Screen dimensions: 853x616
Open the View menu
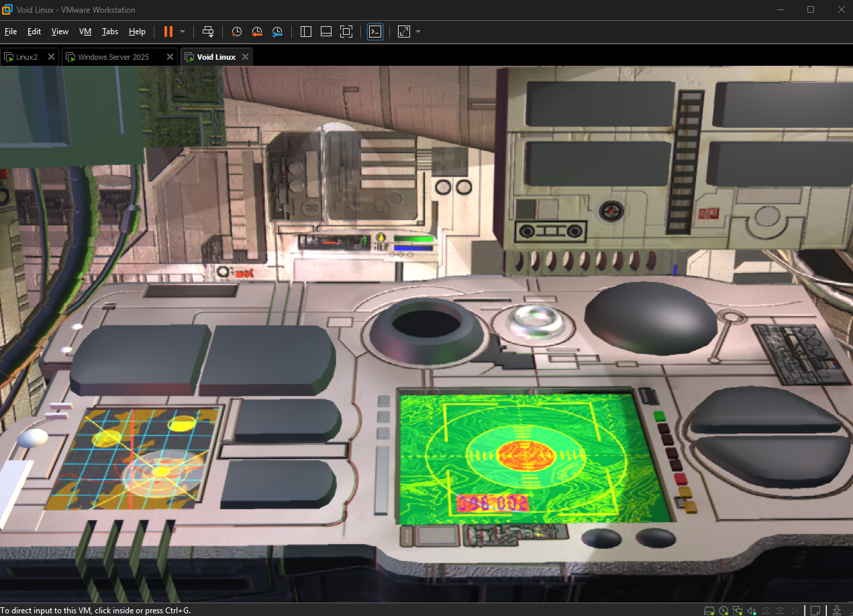(x=60, y=32)
